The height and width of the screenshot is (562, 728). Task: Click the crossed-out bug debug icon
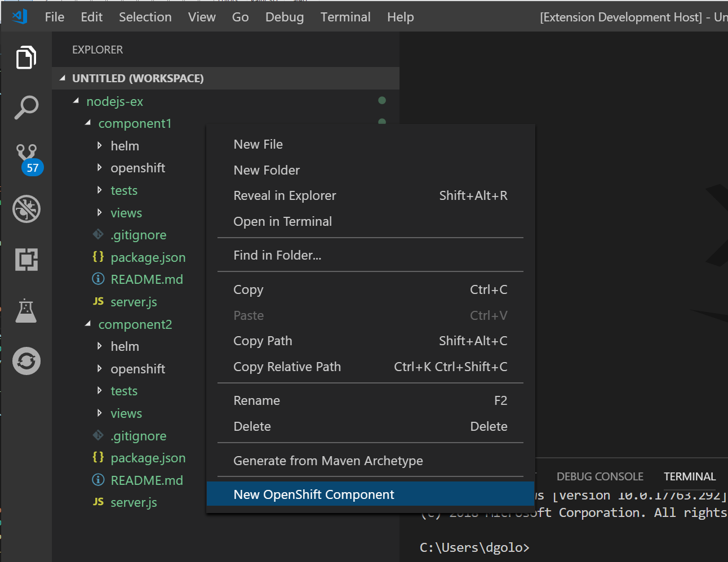[26, 209]
